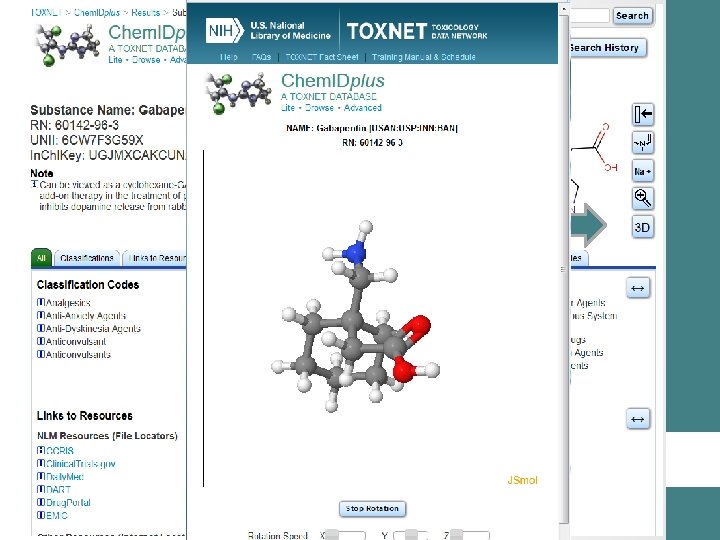Open the DrugPortal resource link
The image size is (720, 540).
pos(68,502)
